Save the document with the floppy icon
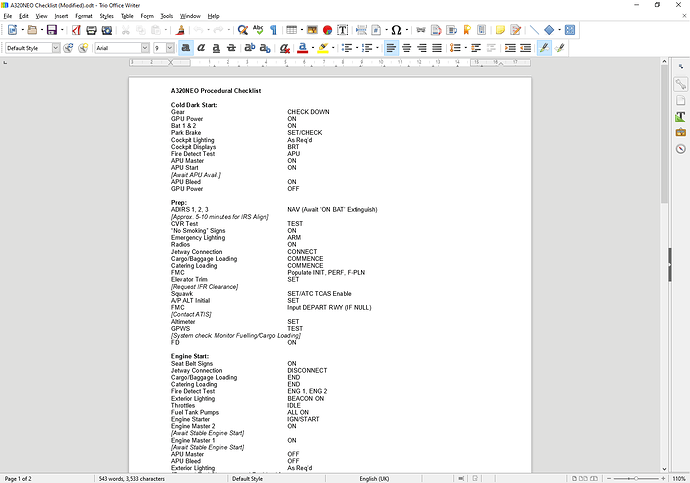 click(x=52, y=30)
